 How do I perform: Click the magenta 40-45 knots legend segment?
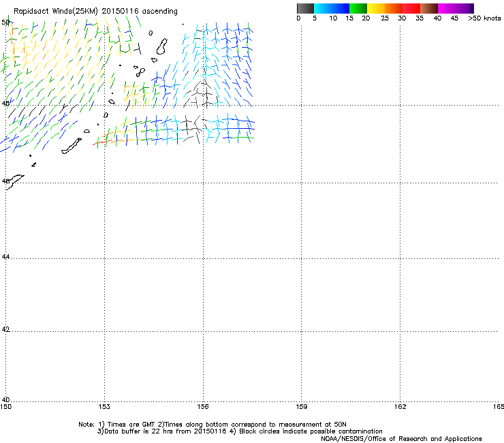coord(447,8)
